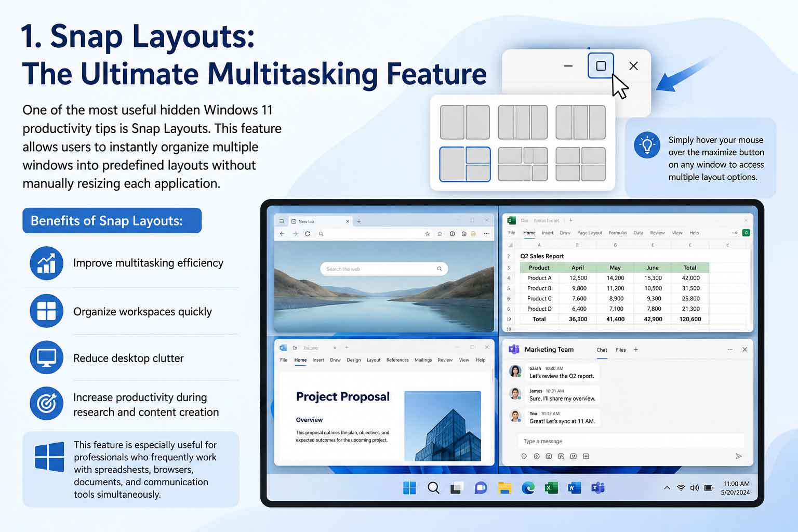Image resolution: width=798 pixels, height=532 pixels.
Task: Open Excel Formulas tab
Action: click(x=618, y=233)
